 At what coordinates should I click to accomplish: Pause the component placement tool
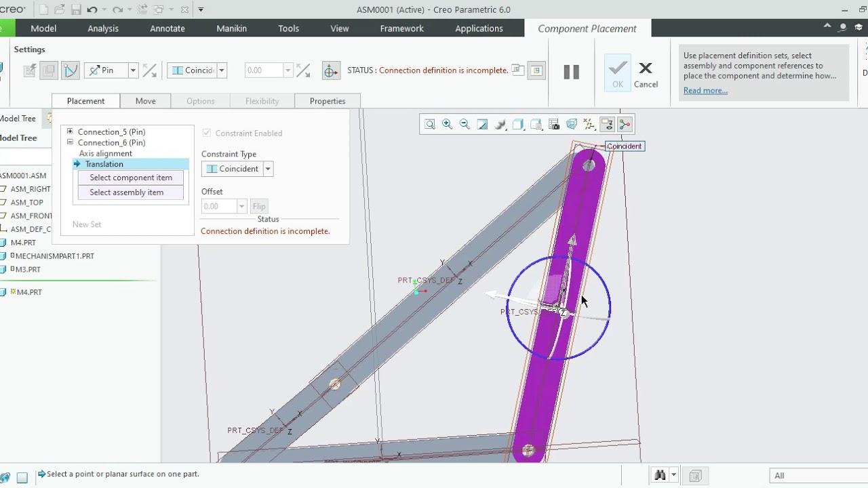tap(571, 72)
